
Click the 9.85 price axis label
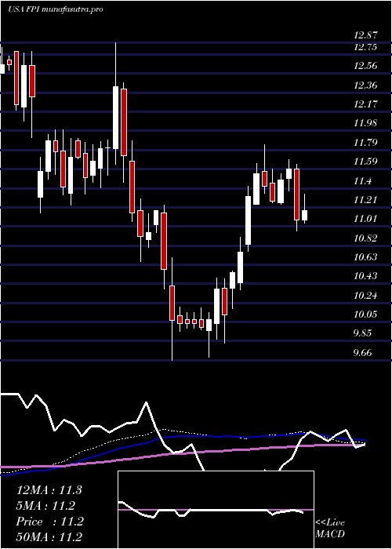coord(364,333)
